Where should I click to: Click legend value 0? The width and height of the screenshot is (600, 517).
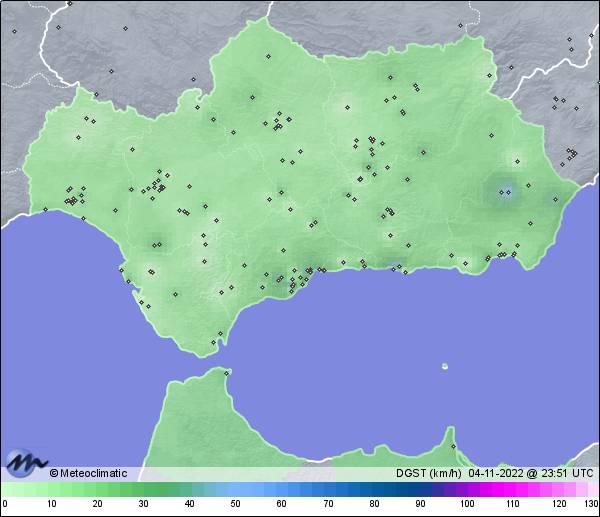tap(5, 504)
